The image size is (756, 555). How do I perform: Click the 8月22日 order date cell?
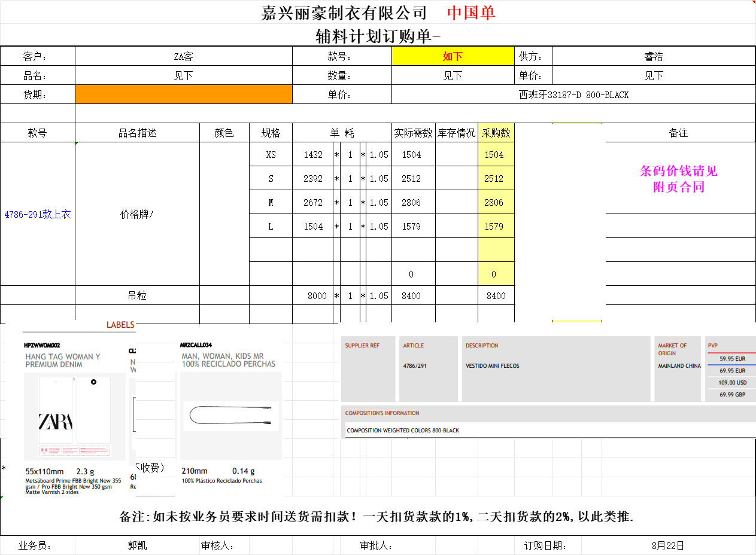click(x=667, y=545)
